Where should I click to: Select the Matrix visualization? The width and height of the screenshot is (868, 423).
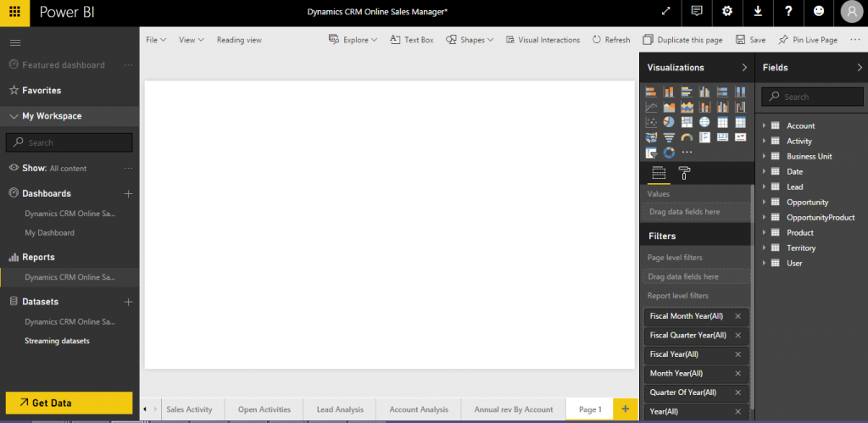[x=740, y=122]
